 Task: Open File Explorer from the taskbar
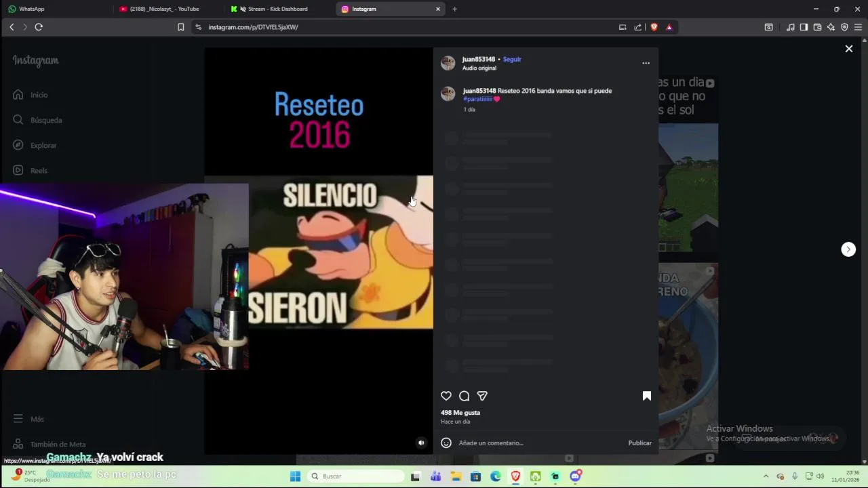coord(456,476)
